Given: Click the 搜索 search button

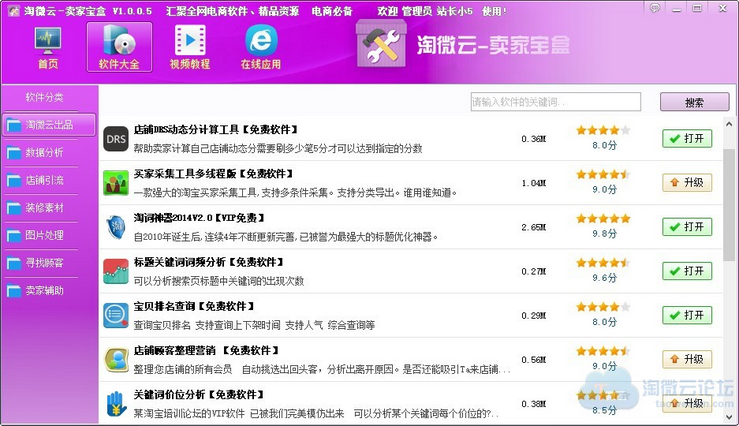Looking at the screenshot, I should click(x=695, y=102).
